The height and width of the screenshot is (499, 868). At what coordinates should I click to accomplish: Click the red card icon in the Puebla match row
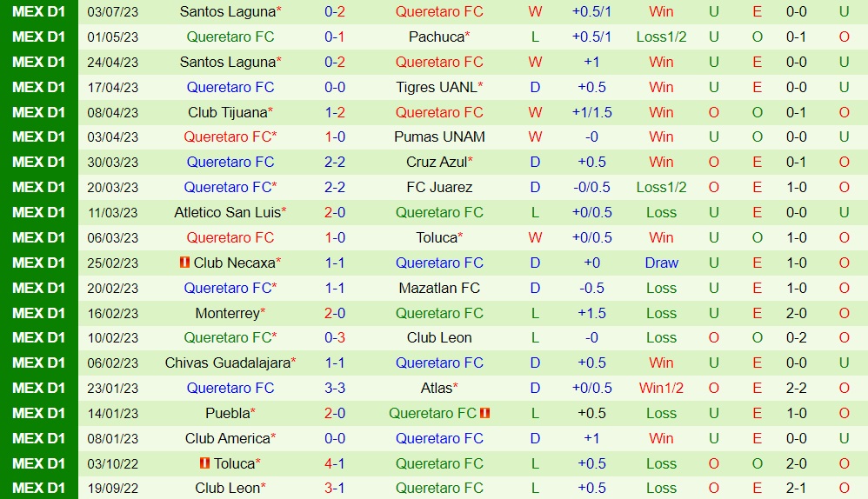tap(485, 413)
